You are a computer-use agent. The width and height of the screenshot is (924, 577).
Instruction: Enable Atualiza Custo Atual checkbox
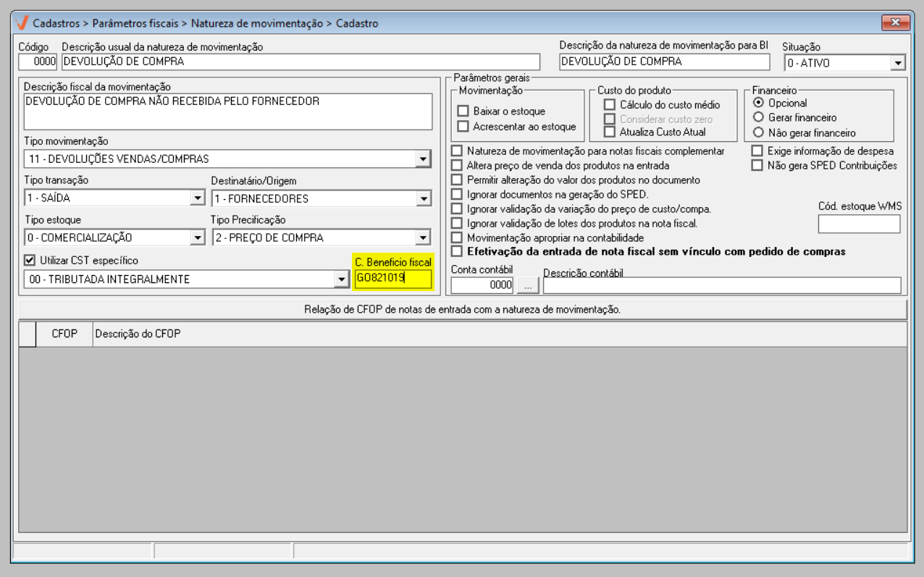(610, 132)
